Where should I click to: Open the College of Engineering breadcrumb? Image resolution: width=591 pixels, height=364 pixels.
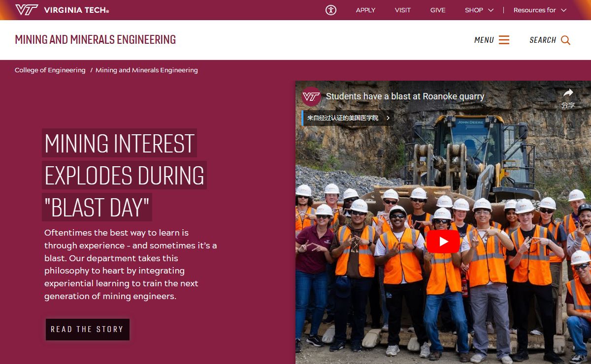pos(50,70)
